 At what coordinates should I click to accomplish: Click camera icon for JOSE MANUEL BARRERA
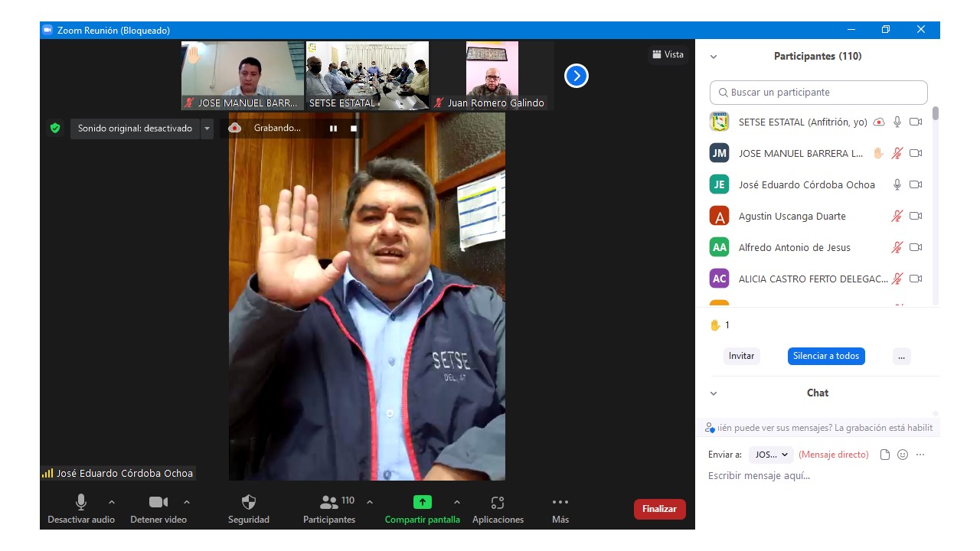point(916,153)
